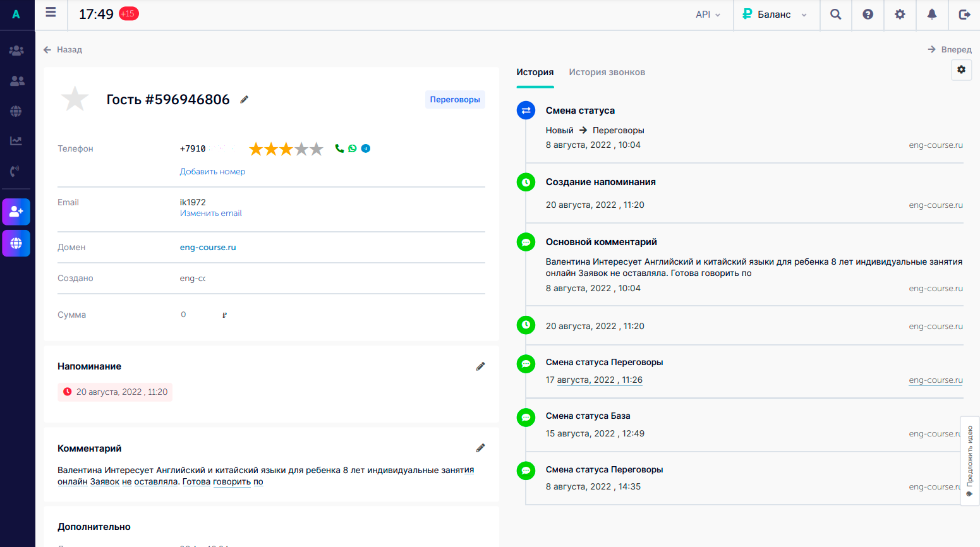
Task: Click the Telegram icon next to phone
Action: [366, 148]
